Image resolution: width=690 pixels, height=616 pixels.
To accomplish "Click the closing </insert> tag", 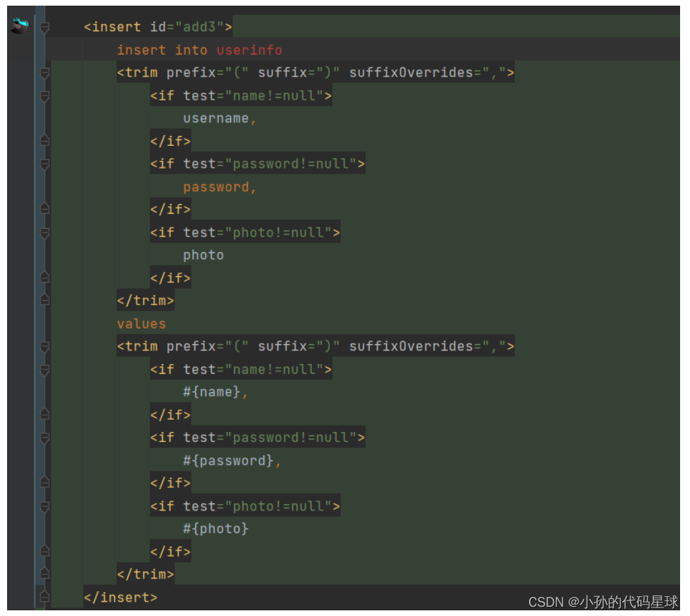I will click(120, 598).
